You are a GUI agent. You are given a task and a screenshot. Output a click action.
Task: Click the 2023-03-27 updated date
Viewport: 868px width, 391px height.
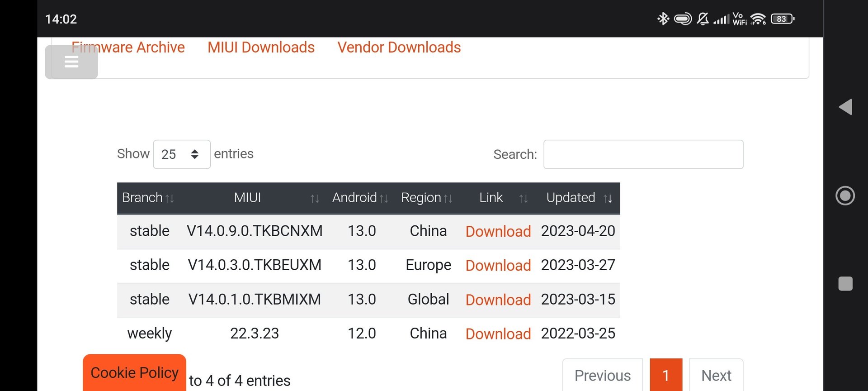click(x=578, y=265)
